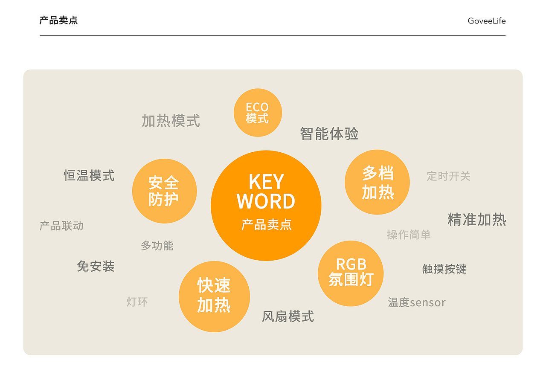This screenshot has height=392, width=546.
Task: Click the 智能体验 keyword text
Action: (x=329, y=134)
